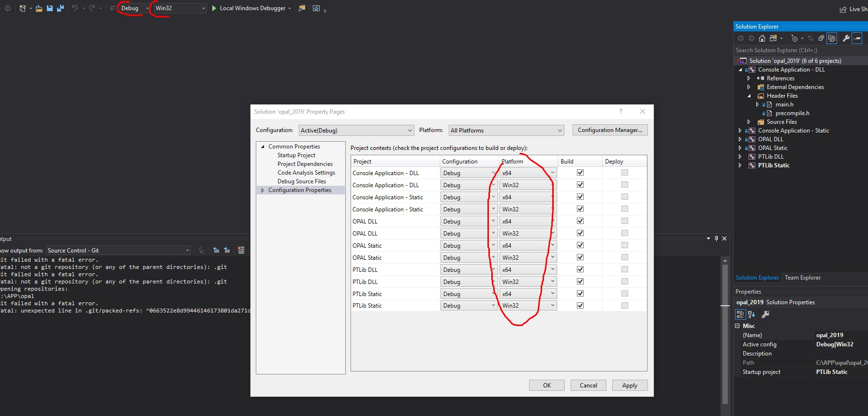Expand OPAL DLL project in Solution Explorer
The image size is (868, 416).
(740, 139)
